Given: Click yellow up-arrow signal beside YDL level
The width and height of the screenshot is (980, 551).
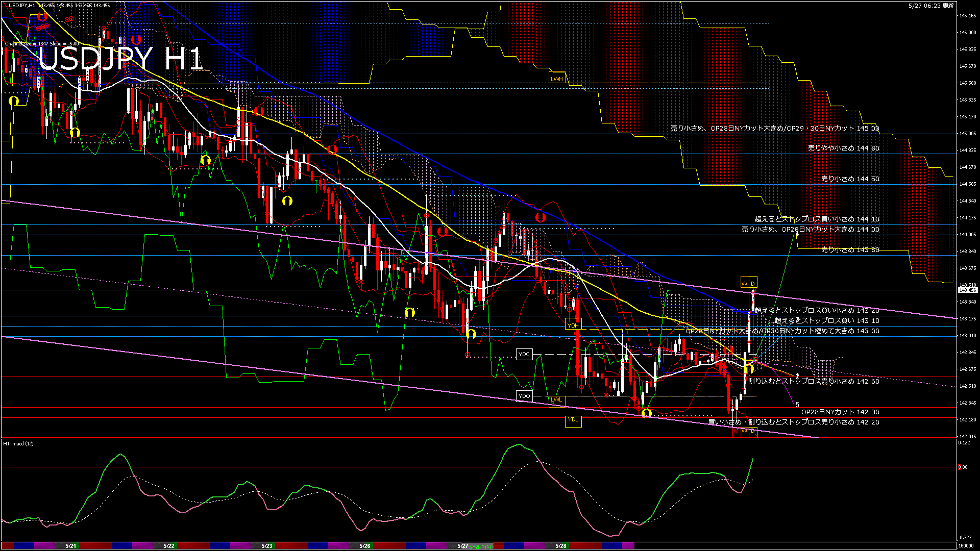Looking at the screenshot, I should [647, 413].
